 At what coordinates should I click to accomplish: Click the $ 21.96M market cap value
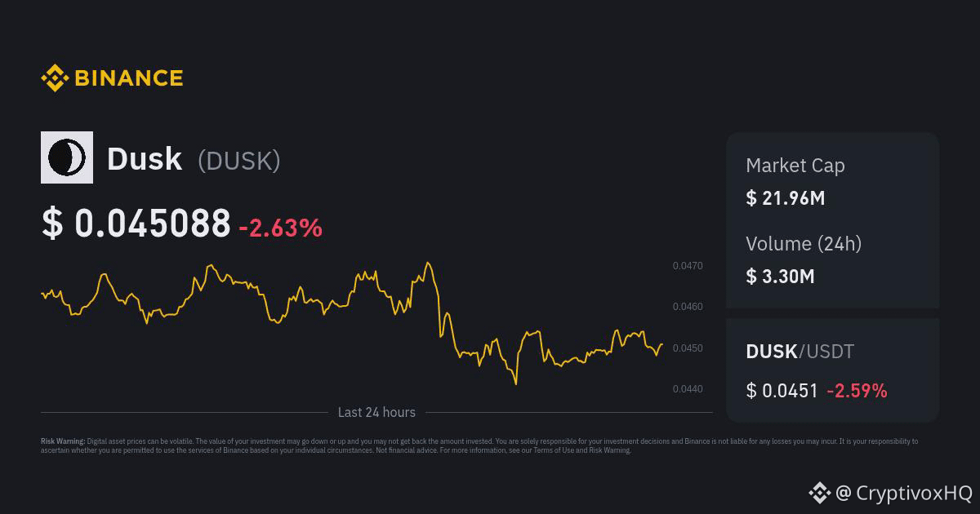point(786,197)
